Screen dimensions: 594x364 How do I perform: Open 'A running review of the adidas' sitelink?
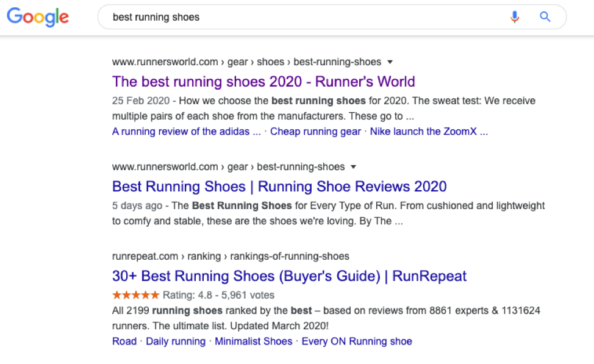(x=187, y=132)
